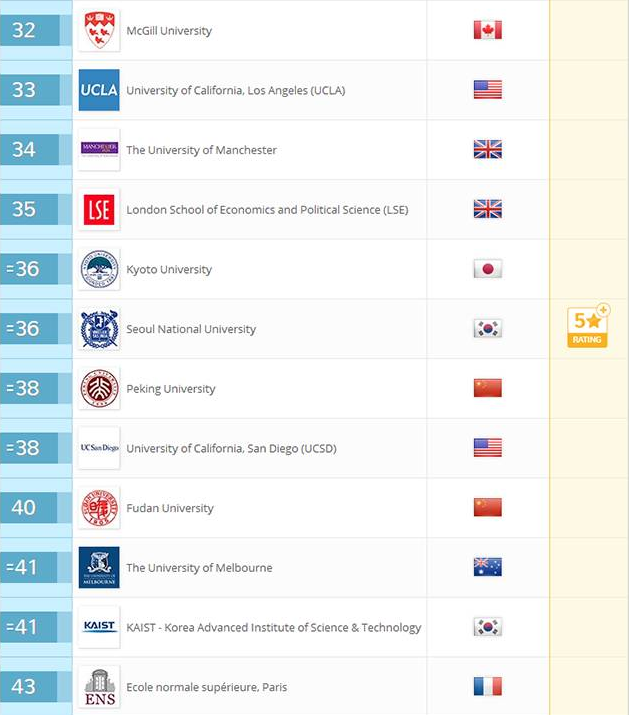Click the UK flag in Manchester row
The width and height of the screenshot is (629, 715).
(488, 149)
